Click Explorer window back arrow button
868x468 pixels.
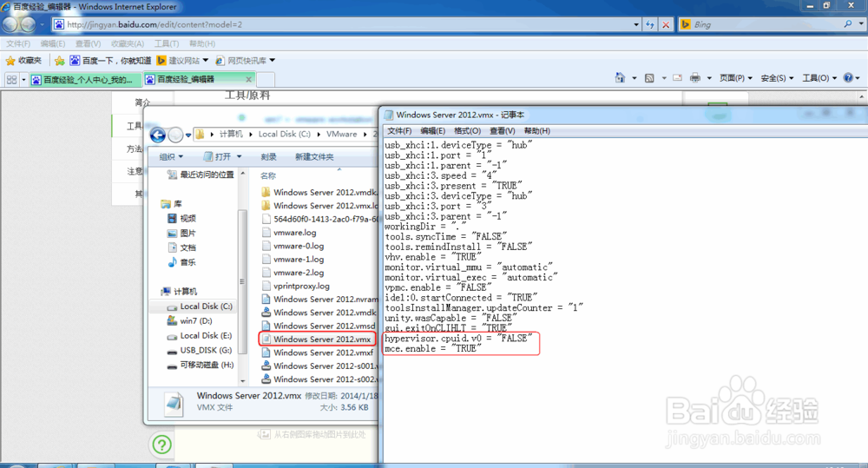[x=158, y=135]
